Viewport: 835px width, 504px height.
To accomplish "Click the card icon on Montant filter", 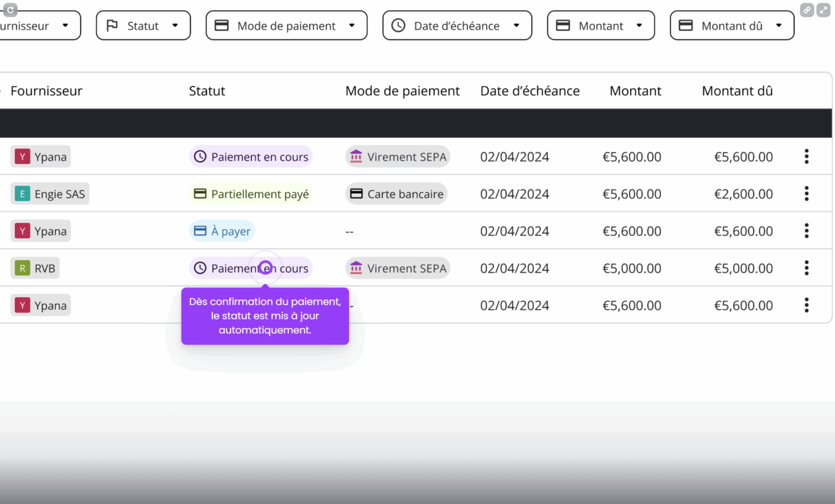I will coord(563,25).
